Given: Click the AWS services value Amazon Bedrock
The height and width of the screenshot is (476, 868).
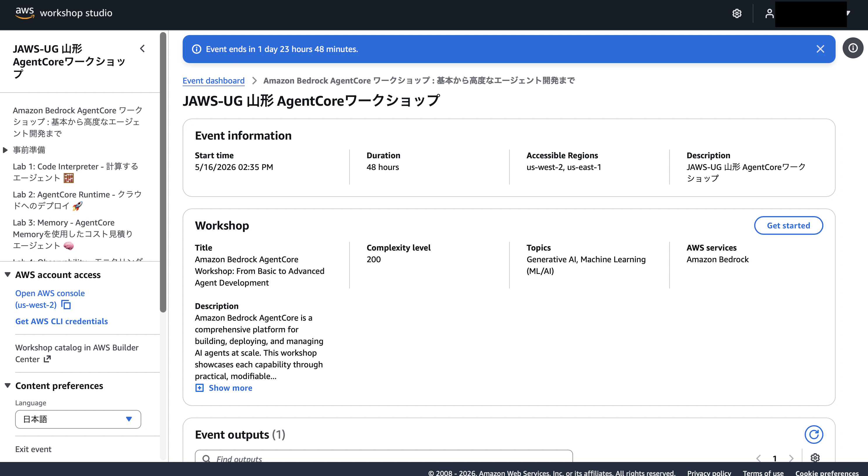Looking at the screenshot, I should click(717, 259).
